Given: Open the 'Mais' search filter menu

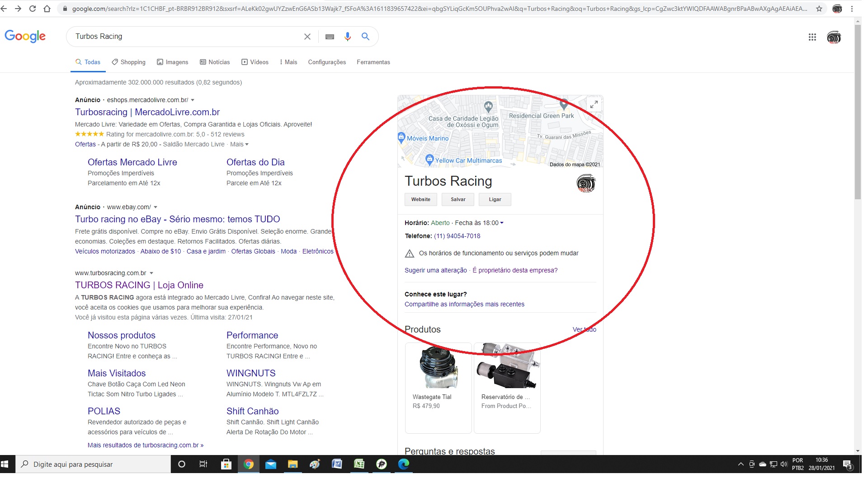Looking at the screenshot, I should point(288,62).
